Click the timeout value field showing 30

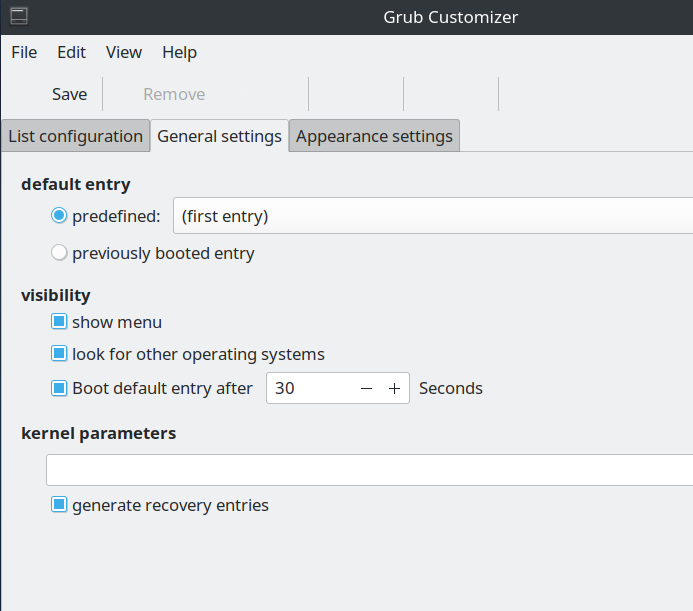(x=309, y=388)
